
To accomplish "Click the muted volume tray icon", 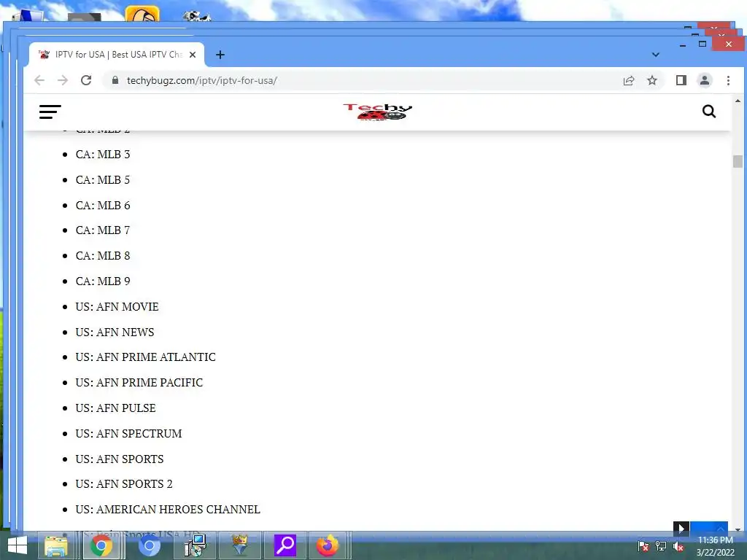I will [678, 546].
